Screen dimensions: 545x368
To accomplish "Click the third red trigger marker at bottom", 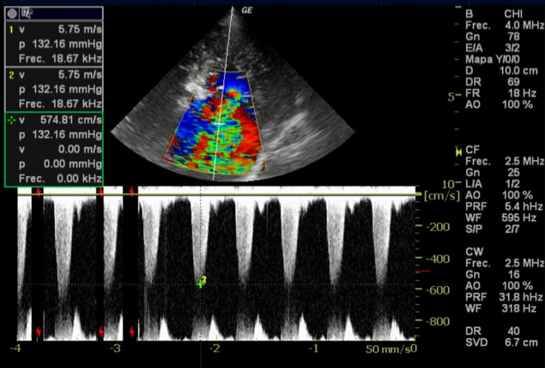I will coord(132,332).
